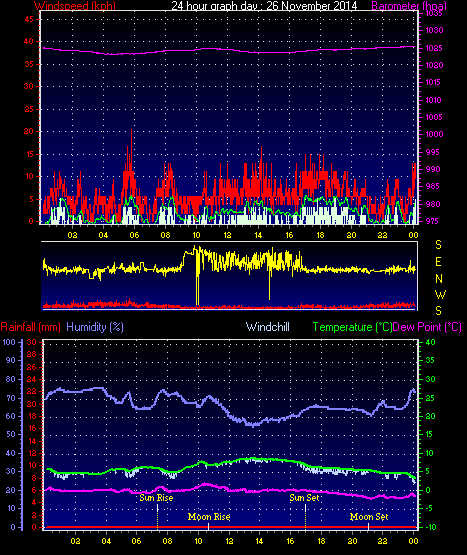Click the 1025 barometer axis value
Viewport: 467px width, 555px height.
[x=434, y=48]
